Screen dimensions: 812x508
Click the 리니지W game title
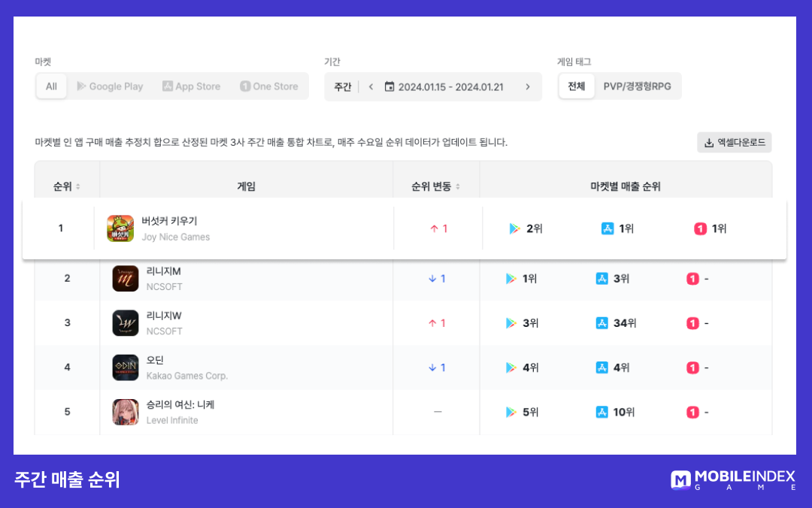point(164,316)
